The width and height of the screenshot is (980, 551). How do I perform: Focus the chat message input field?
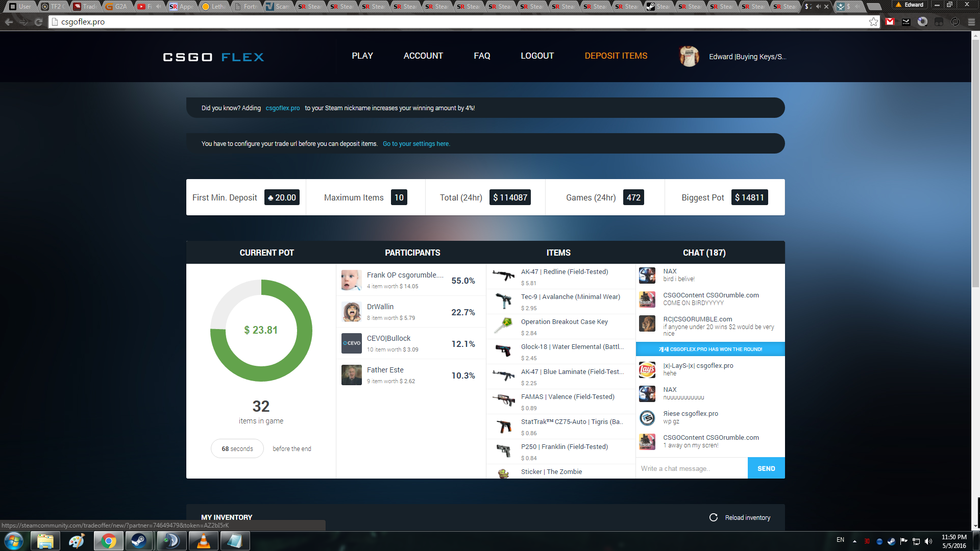tap(692, 468)
